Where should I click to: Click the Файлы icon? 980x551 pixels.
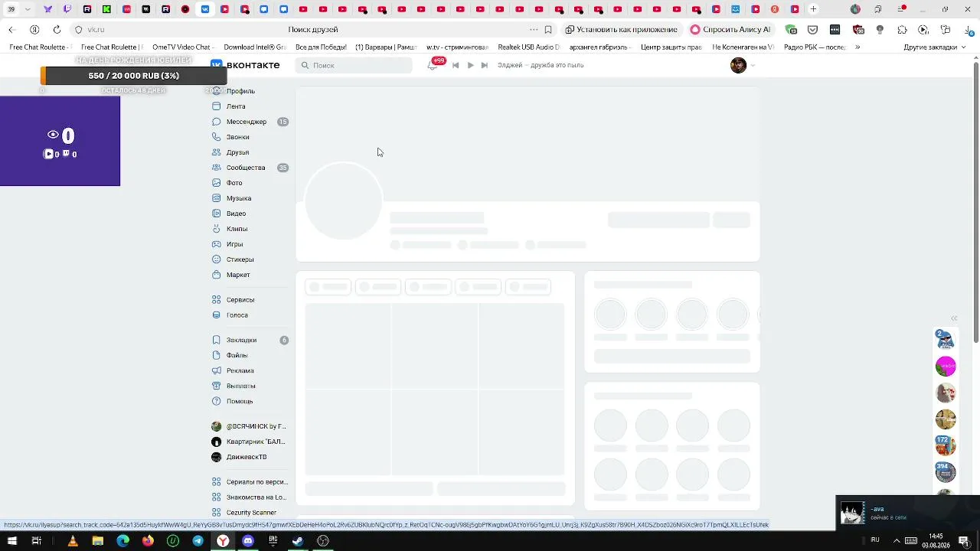coord(217,355)
